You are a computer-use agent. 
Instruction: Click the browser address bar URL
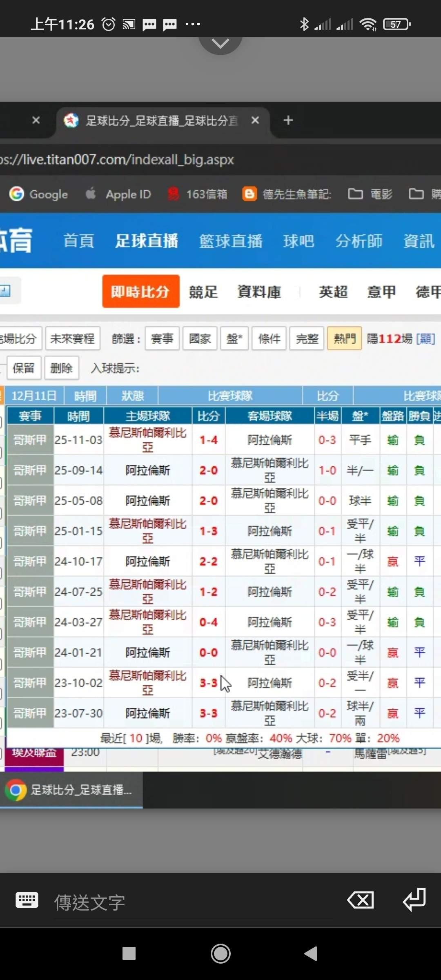(118, 160)
